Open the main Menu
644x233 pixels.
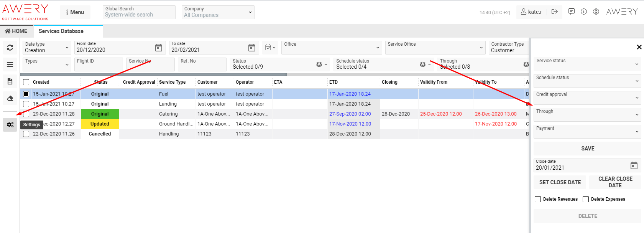pyautogui.click(x=75, y=12)
